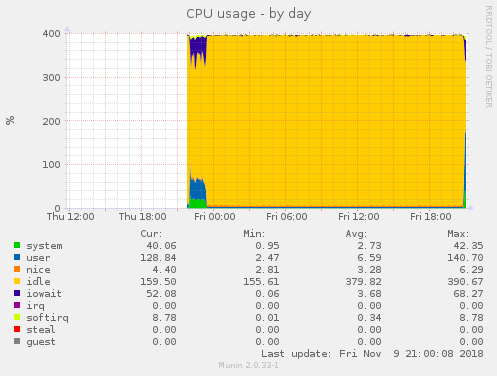Viewport: 497px width, 376px height.
Task: Click the Fri 12:00 time axis label
Action: point(359,217)
